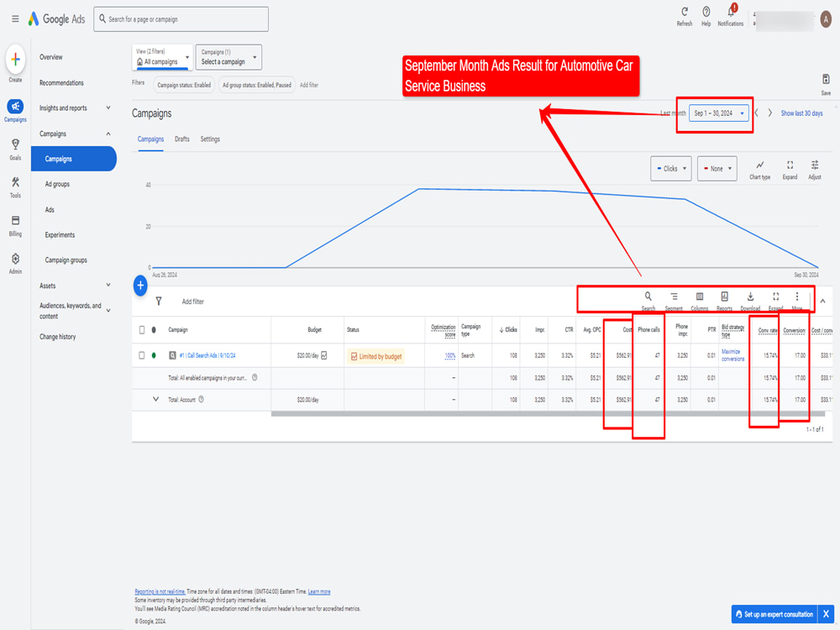Download the campaign table
The image size is (840, 630).
(750, 301)
